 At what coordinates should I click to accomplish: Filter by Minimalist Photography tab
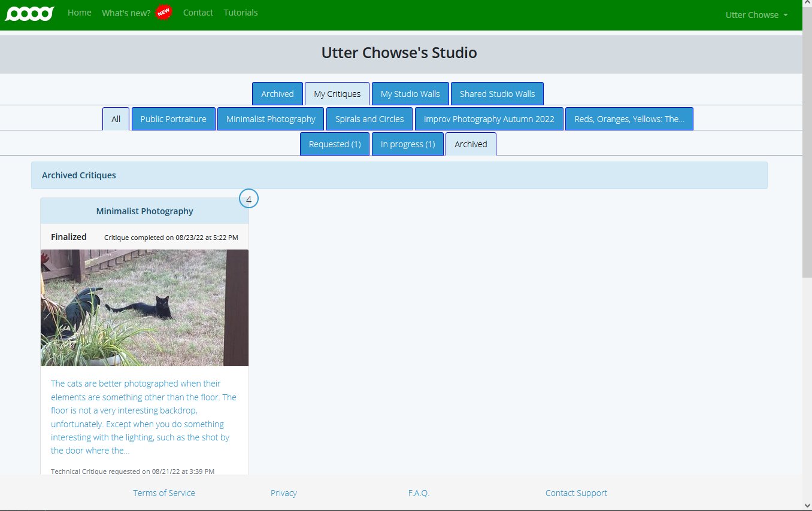(271, 119)
